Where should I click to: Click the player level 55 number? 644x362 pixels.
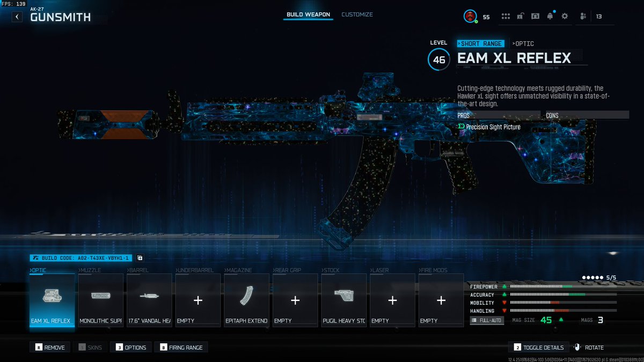pos(486,17)
